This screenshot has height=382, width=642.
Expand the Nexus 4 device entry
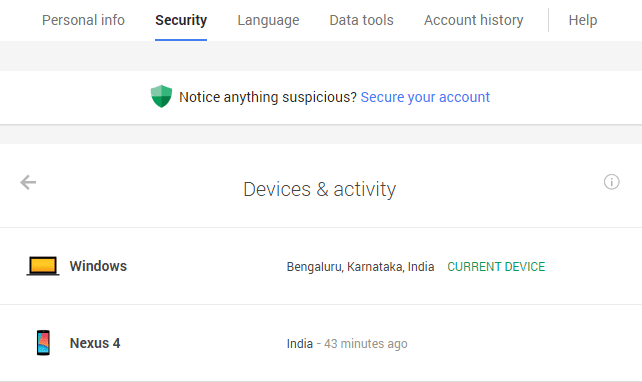[321, 343]
